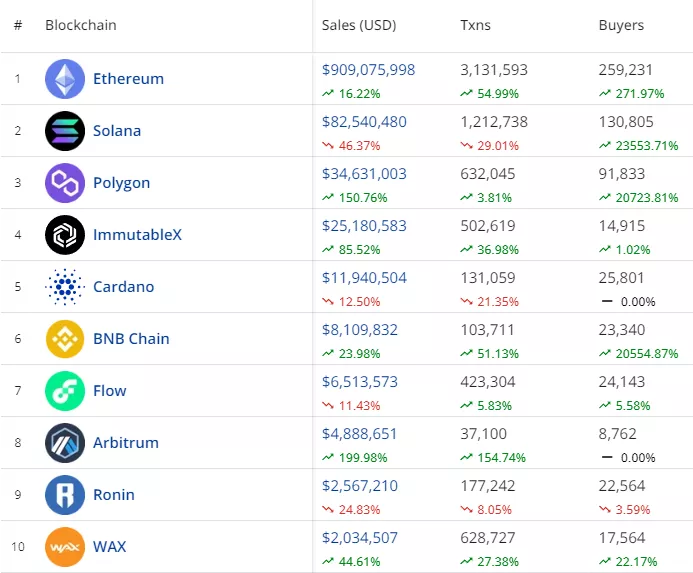Click BNB Chain buyers change 20554.87%
693x573 pixels.
(x=639, y=354)
